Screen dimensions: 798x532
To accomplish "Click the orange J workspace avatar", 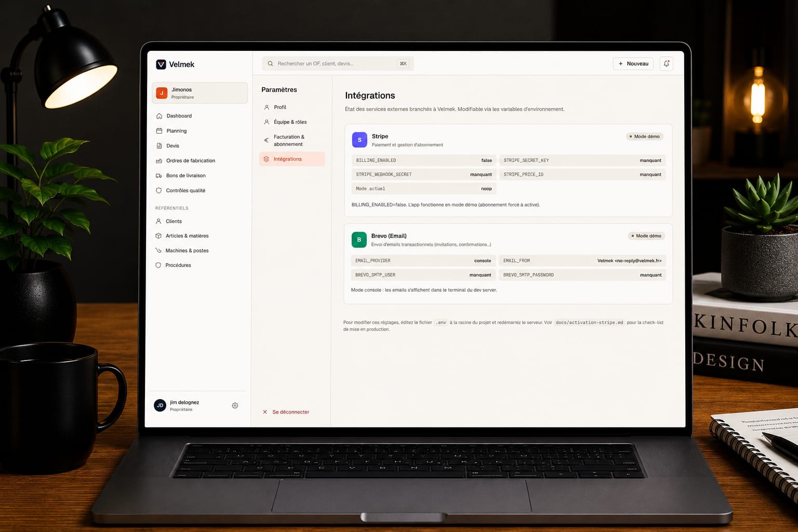I will (162, 93).
